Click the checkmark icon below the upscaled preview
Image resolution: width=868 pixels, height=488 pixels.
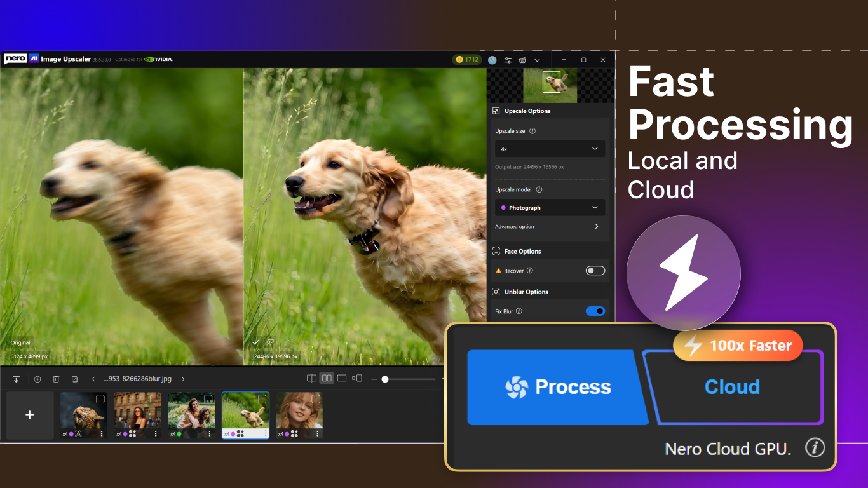coord(255,342)
